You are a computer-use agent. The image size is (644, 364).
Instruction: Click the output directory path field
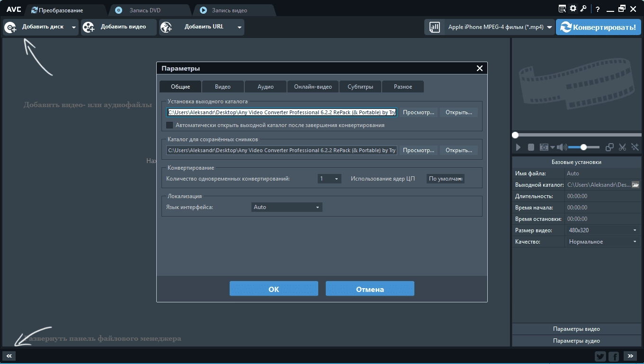click(282, 112)
